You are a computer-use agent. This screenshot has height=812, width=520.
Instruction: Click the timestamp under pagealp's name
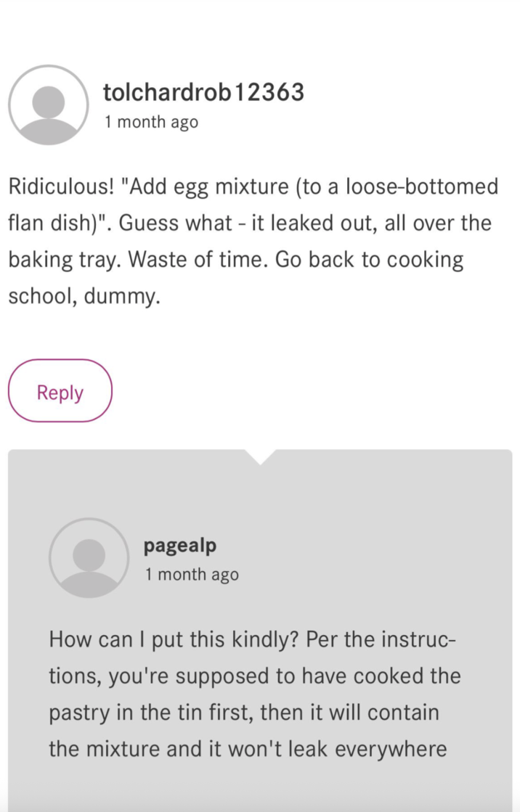click(192, 575)
